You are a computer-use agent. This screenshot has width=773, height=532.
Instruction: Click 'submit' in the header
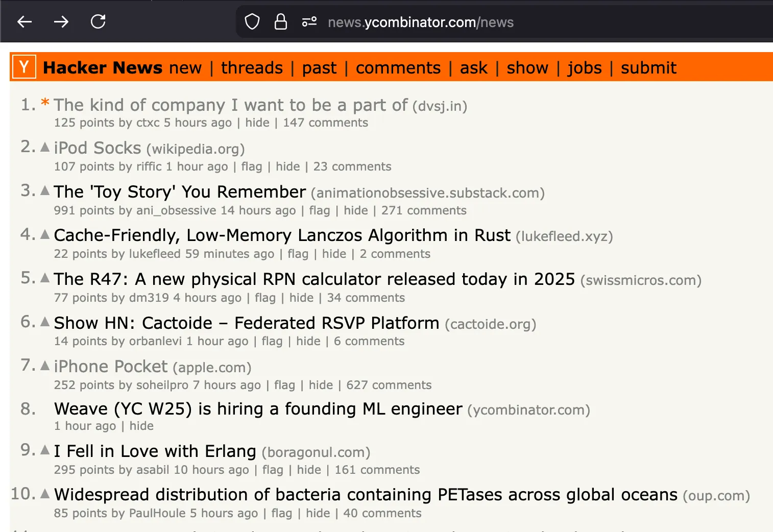click(648, 67)
